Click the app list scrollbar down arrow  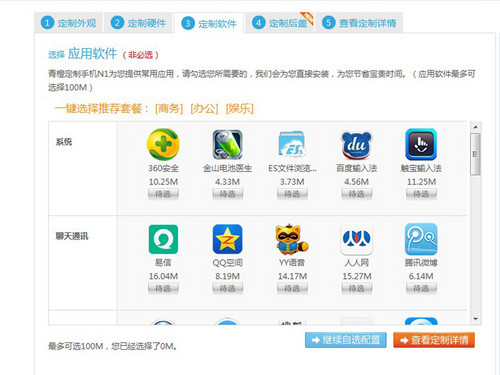pyautogui.click(x=475, y=319)
